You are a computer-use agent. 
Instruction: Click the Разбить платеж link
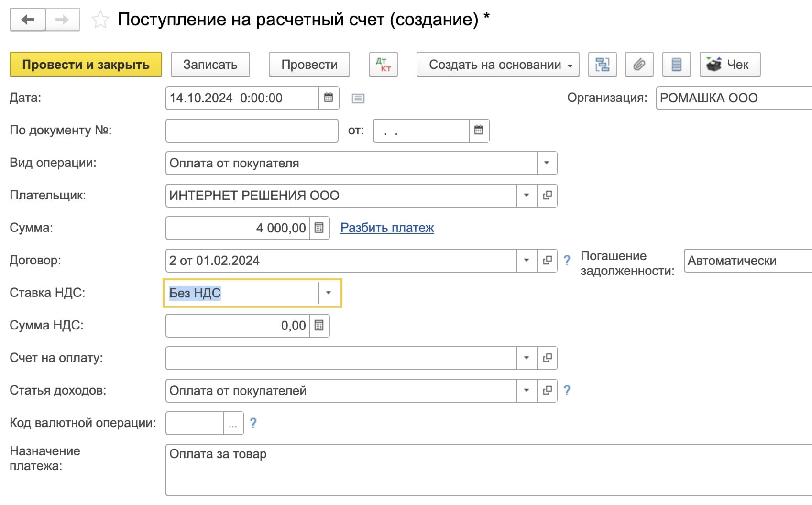pos(387,228)
